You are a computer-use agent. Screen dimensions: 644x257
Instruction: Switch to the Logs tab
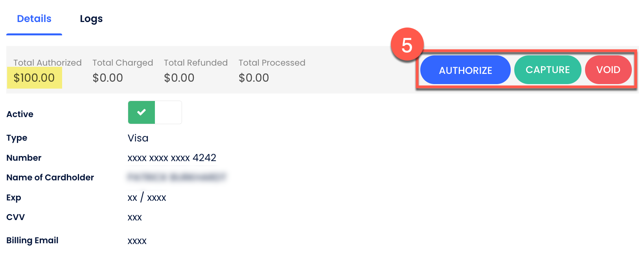[x=91, y=19]
